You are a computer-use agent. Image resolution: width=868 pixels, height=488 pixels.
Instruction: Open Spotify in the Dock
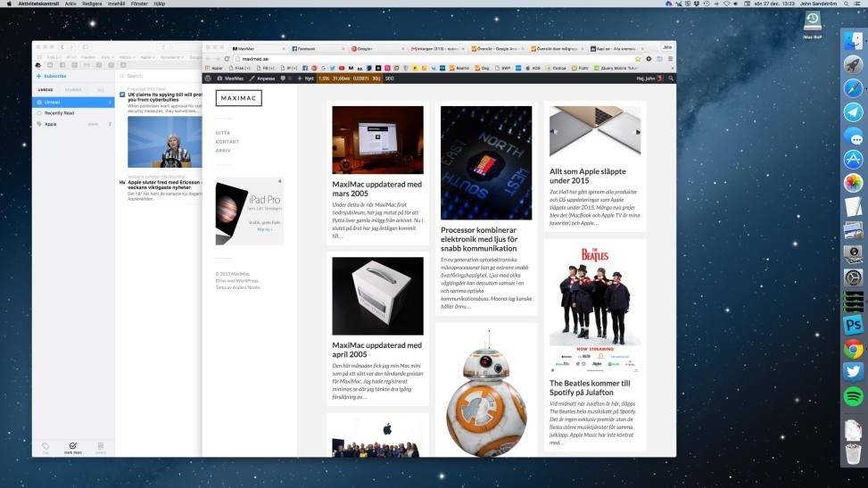click(x=853, y=396)
